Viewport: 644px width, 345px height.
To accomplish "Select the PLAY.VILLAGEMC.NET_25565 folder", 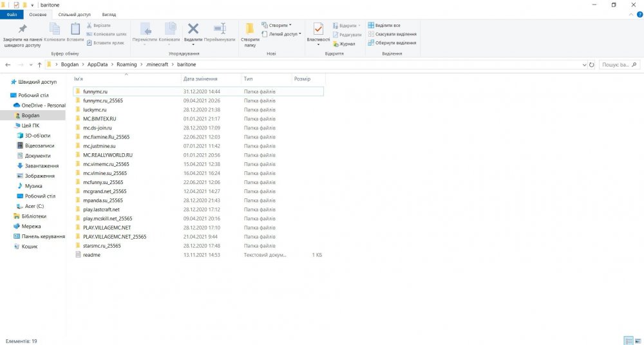I will (x=198, y=237).
